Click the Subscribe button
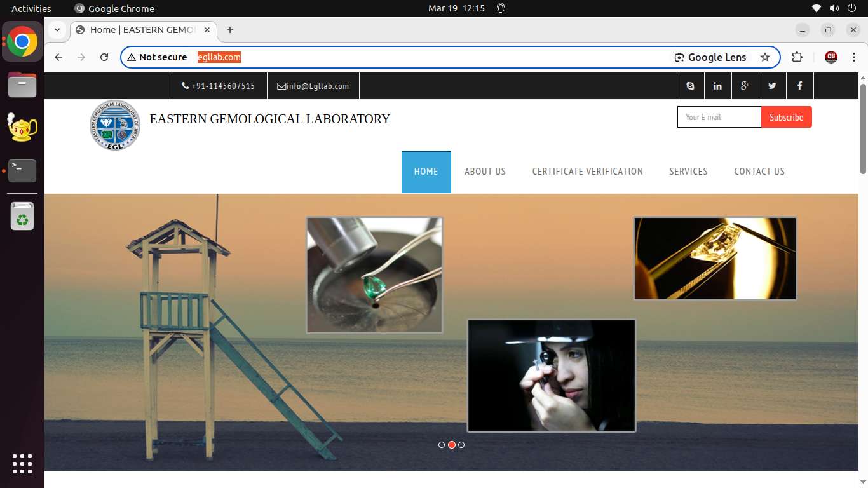 pyautogui.click(x=787, y=117)
